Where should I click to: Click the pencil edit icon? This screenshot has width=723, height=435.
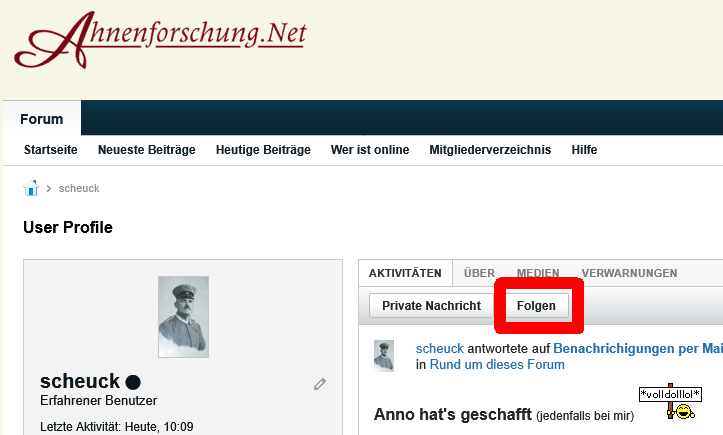pyautogui.click(x=320, y=384)
